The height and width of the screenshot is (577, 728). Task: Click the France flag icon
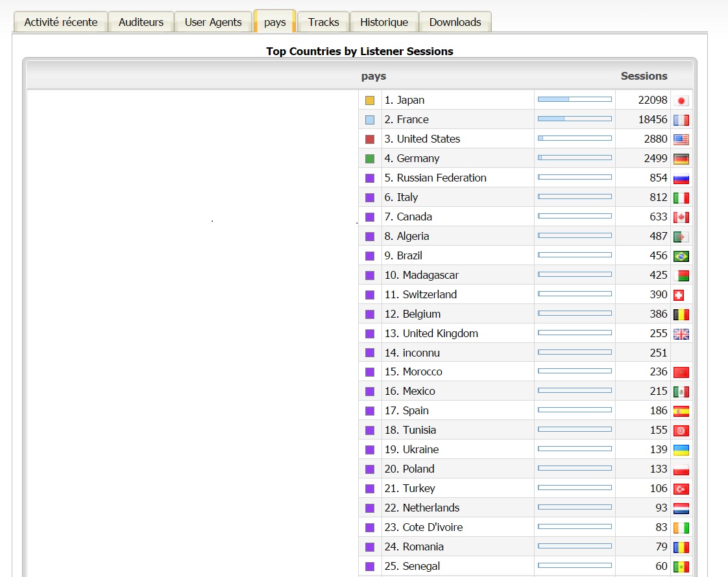point(681,120)
